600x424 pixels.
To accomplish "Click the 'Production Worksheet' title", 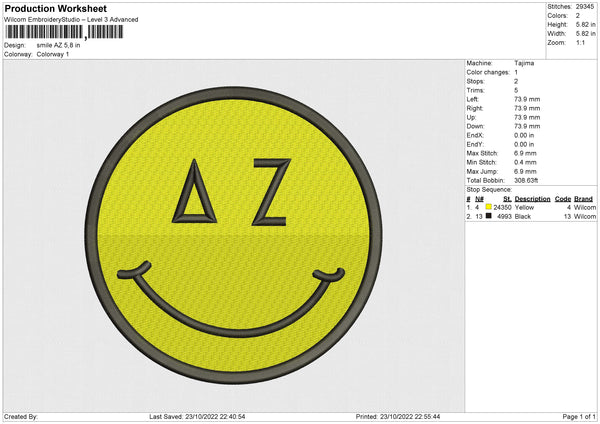I will [56, 8].
